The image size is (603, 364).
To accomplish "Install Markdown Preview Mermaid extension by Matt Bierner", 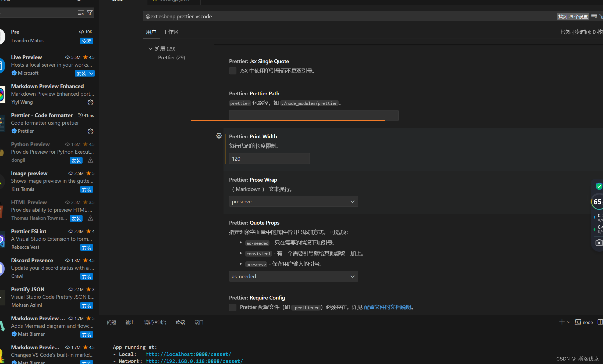I will pyautogui.click(x=87, y=334).
